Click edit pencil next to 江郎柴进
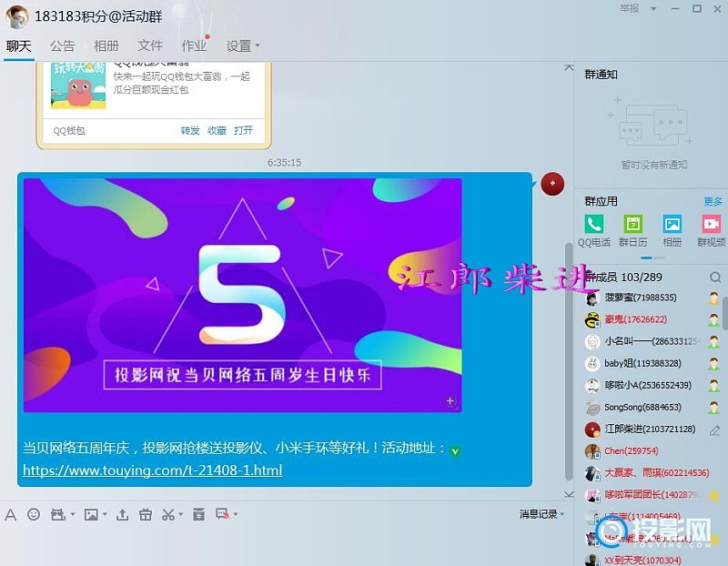Image resolution: width=728 pixels, height=566 pixels. (x=714, y=430)
